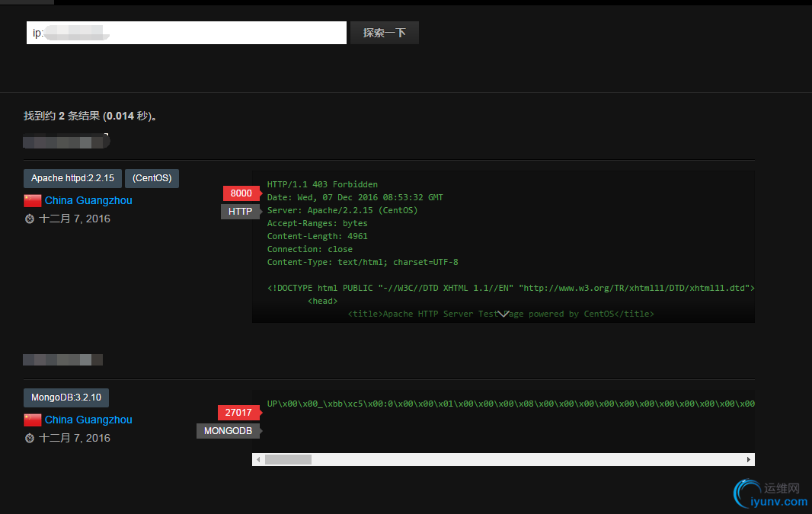The image size is (812, 514).
Task: Click China flag icon in MongoDB result
Action: 33,420
